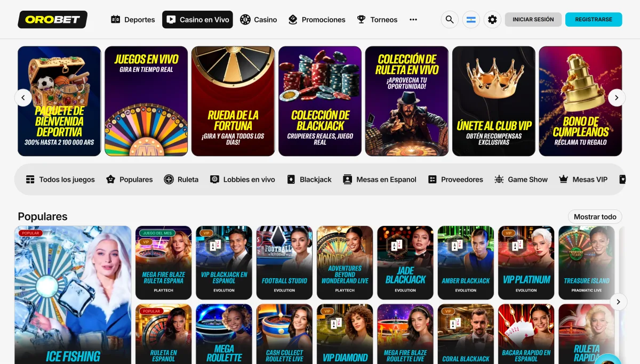The height and width of the screenshot is (364, 640).
Task: Open Únete al Club VIP banner
Action: pos(494,101)
